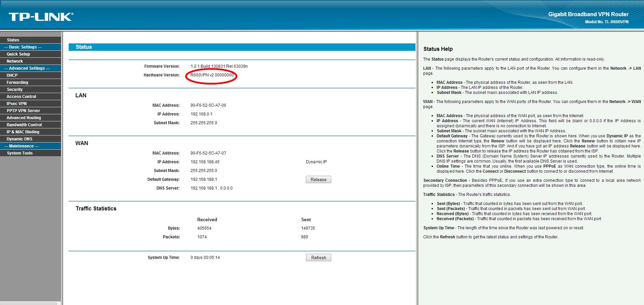Click LAN IP address 192.168.0.1
Screen dimensions: 644x305
click(201, 114)
